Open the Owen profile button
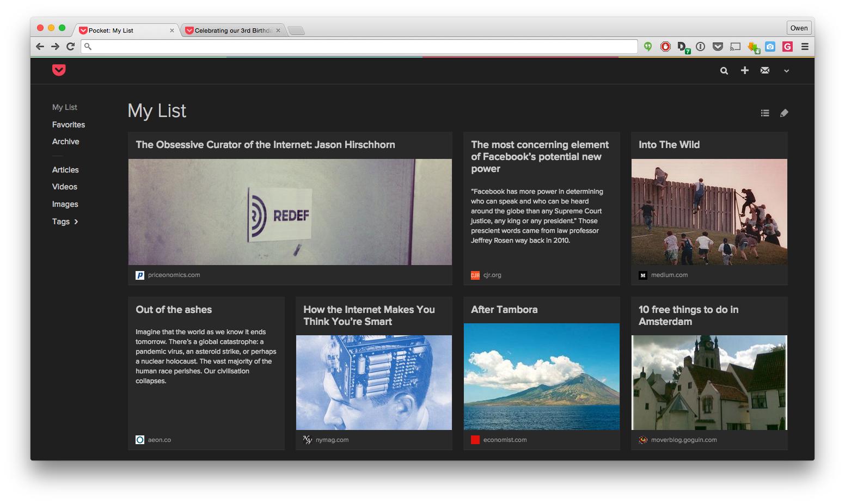This screenshot has height=504, width=845. (799, 28)
